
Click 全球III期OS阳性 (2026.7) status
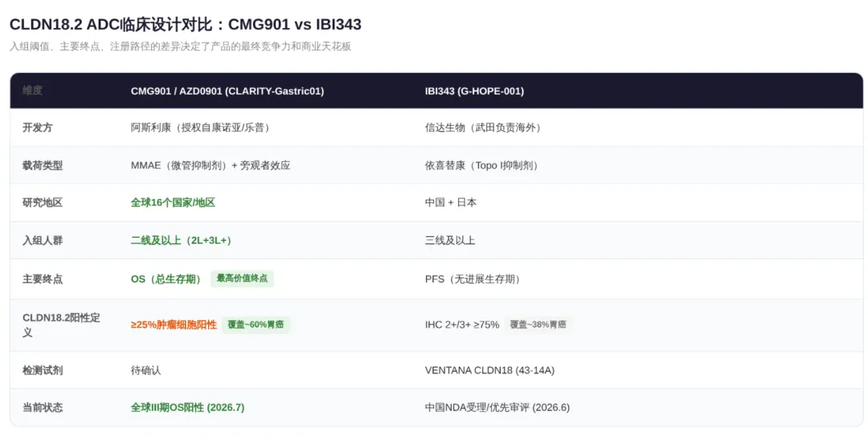[187, 408]
